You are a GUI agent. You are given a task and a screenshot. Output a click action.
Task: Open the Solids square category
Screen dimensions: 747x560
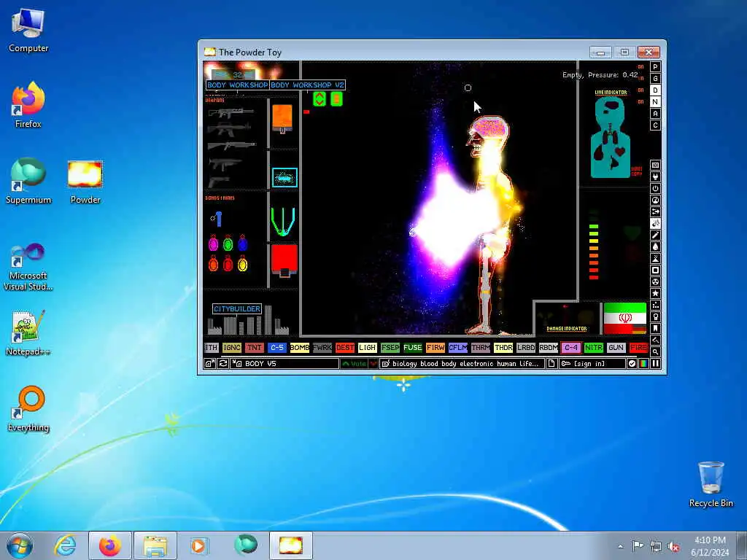[655, 270]
